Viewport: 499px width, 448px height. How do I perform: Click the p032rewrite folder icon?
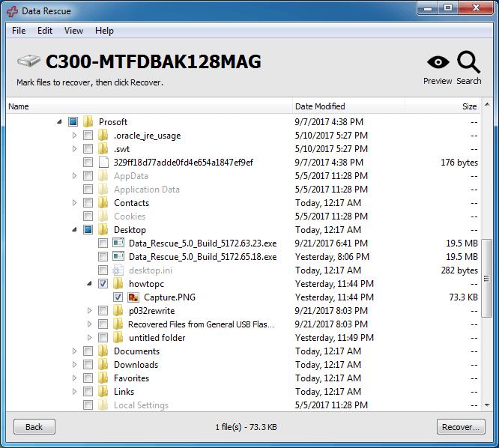tap(118, 311)
